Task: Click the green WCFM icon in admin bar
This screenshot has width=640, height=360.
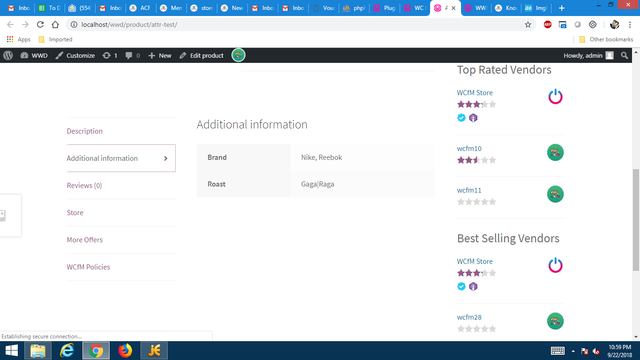Action: (238, 55)
